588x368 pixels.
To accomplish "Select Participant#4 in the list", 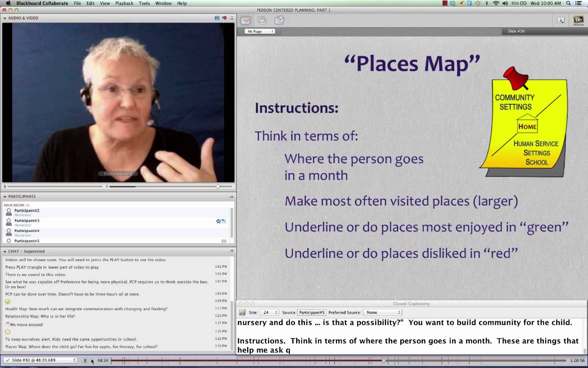I will (x=116, y=233).
